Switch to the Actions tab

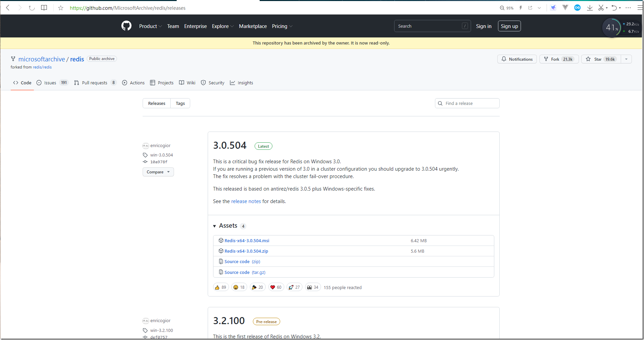coord(133,83)
